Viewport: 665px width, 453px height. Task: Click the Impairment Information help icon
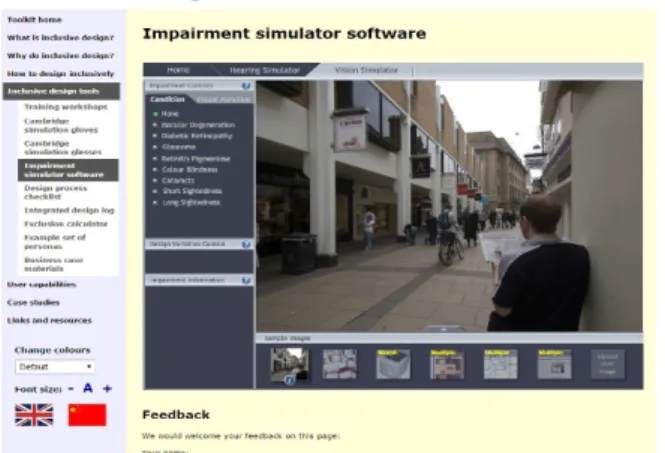(x=246, y=280)
